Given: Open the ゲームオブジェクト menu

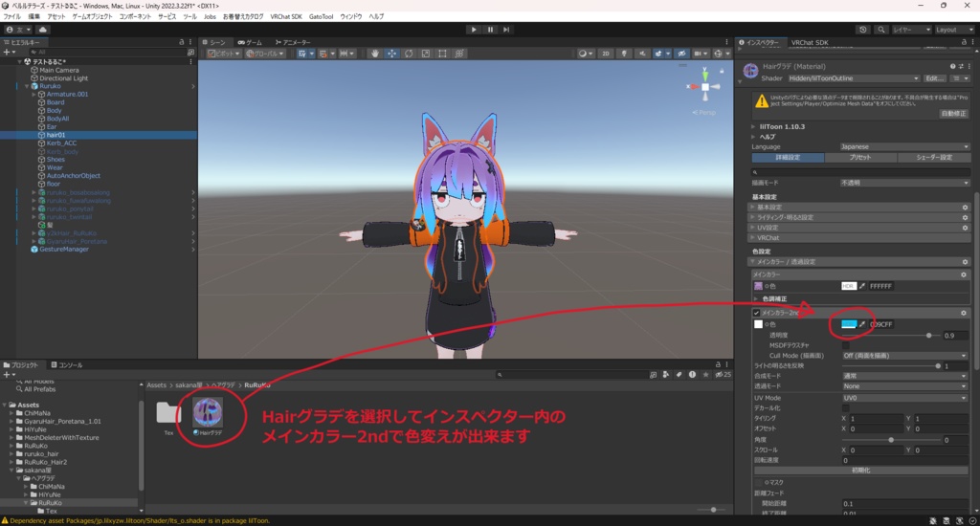Looking at the screenshot, I should point(92,17).
